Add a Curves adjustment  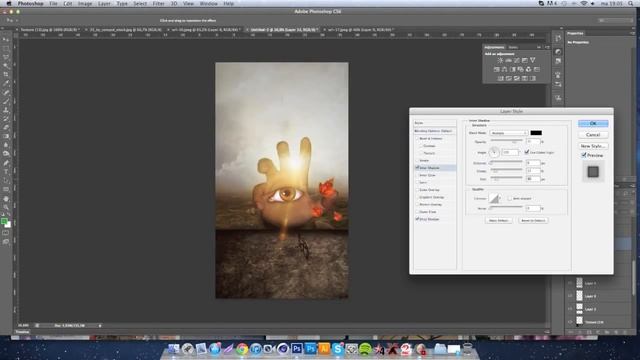[x=516, y=60]
